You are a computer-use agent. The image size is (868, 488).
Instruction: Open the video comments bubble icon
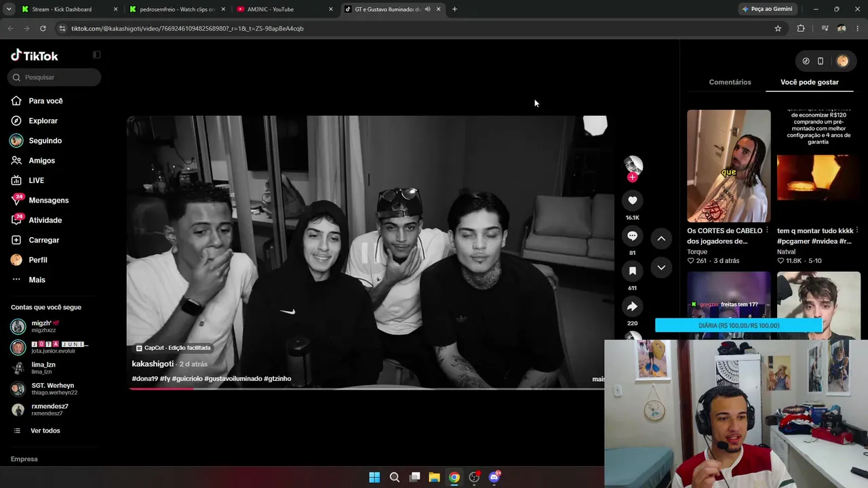[x=632, y=236]
